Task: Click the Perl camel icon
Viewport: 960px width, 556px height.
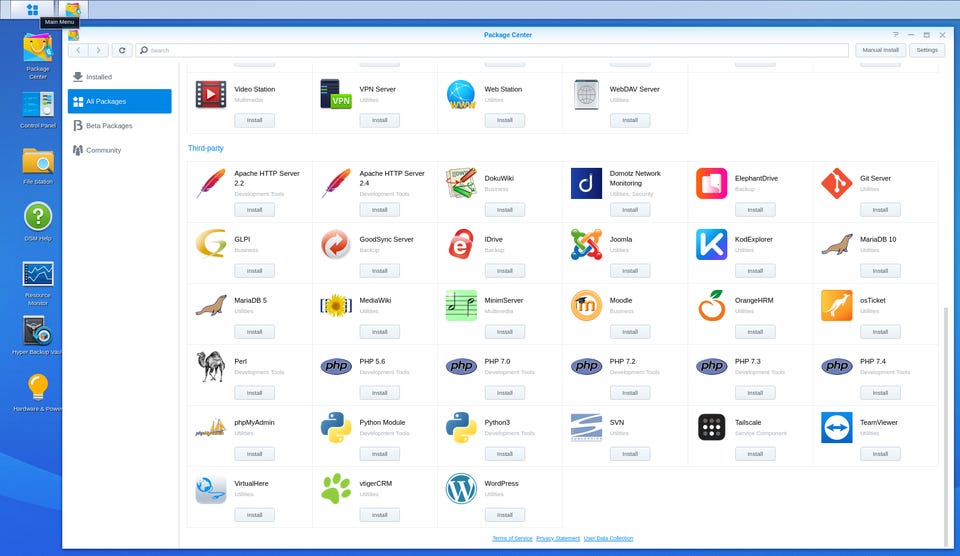Action: [211, 366]
